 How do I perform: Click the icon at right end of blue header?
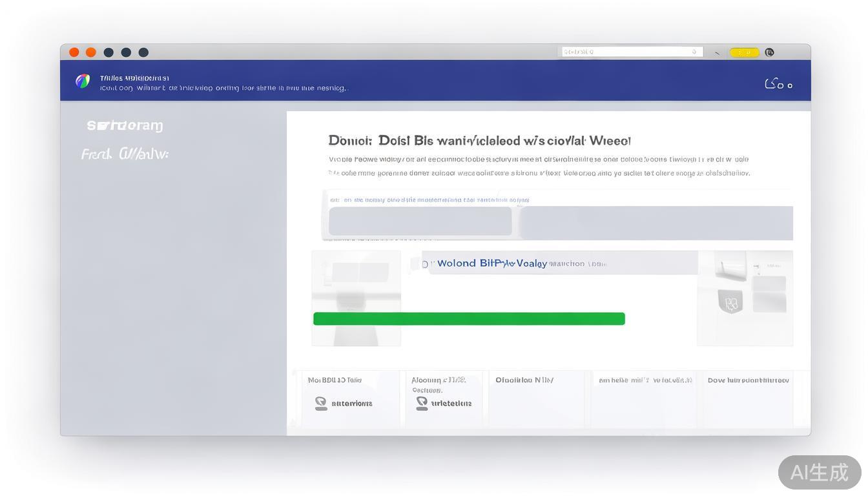pyautogui.click(x=778, y=84)
